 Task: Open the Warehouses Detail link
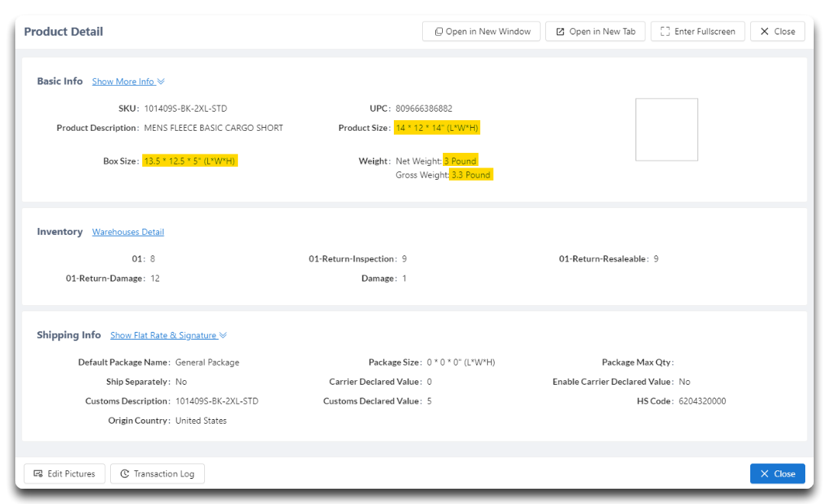click(128, 232)
